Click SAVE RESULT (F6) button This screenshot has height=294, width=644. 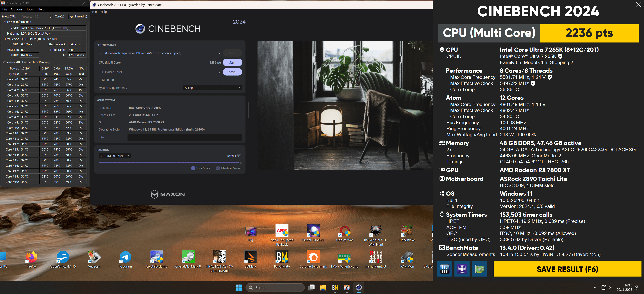coord(567,269)
